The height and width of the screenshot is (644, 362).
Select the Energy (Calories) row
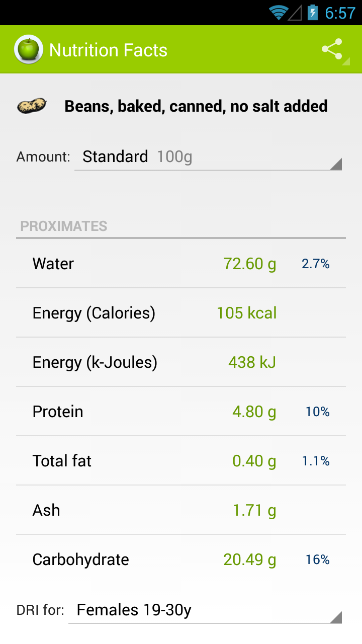[181, 313]
